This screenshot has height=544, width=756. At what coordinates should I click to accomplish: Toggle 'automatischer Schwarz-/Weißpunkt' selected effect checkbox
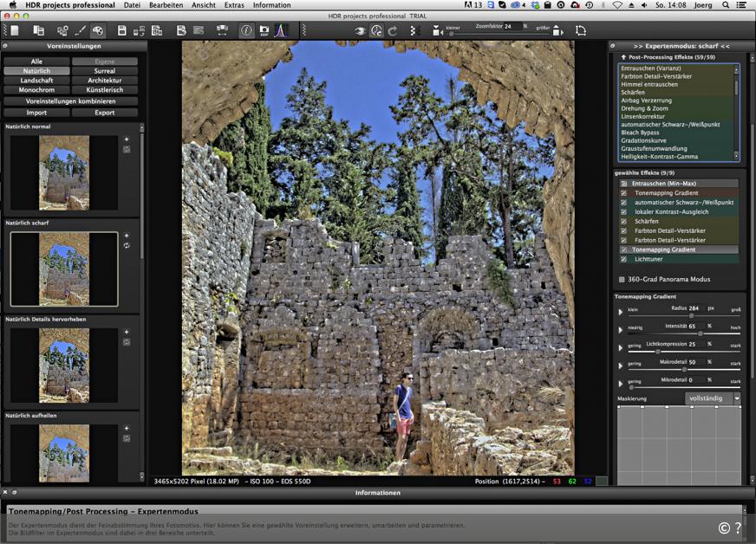pos(624,203)
